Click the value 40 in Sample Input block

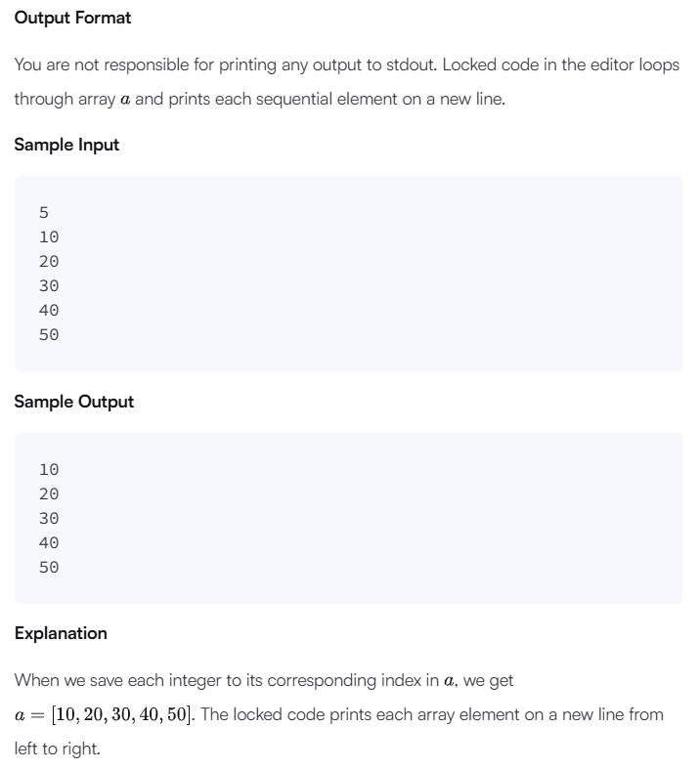(49, 311)
